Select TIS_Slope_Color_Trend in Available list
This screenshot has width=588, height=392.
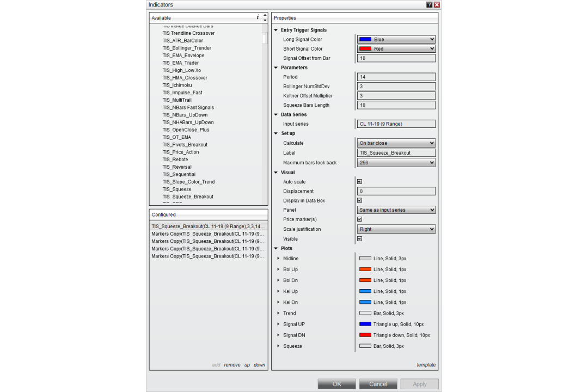(188, 181)
